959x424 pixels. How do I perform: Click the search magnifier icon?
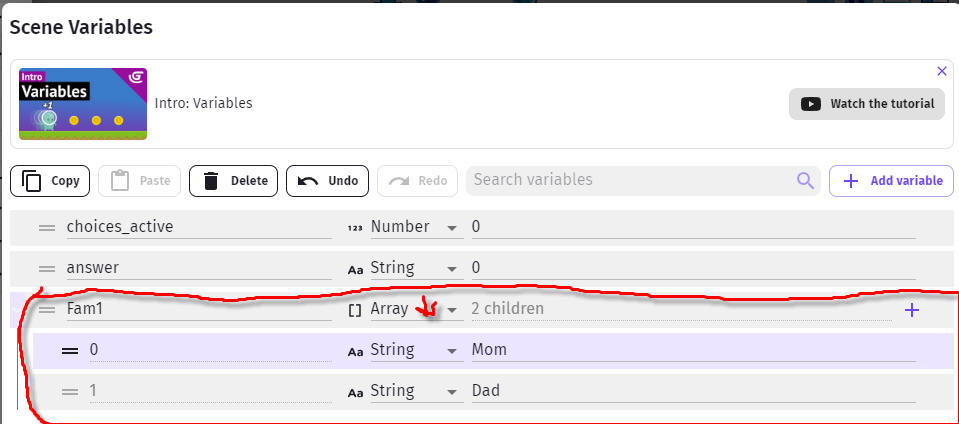click(805, 180)
